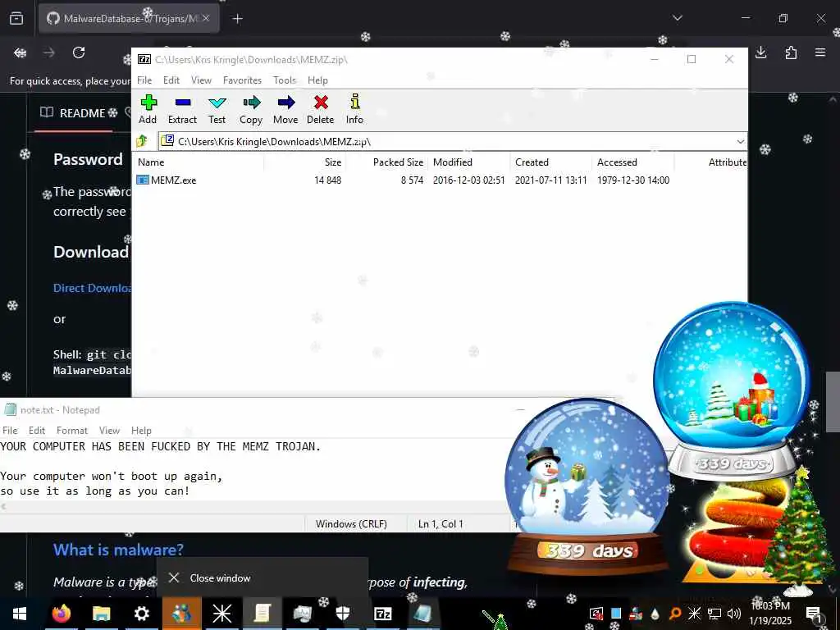Click the Notepad horizontal scrollbar left arrow
Screen dimensions: 840x630
tap(3, 507)
